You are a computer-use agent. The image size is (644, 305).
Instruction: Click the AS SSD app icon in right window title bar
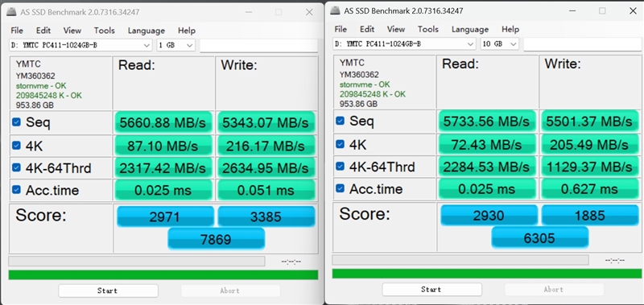[335, 10]
